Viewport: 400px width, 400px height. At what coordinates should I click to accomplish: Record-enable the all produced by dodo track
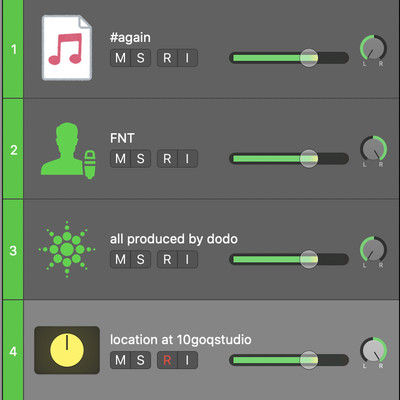tap(167, 259)
